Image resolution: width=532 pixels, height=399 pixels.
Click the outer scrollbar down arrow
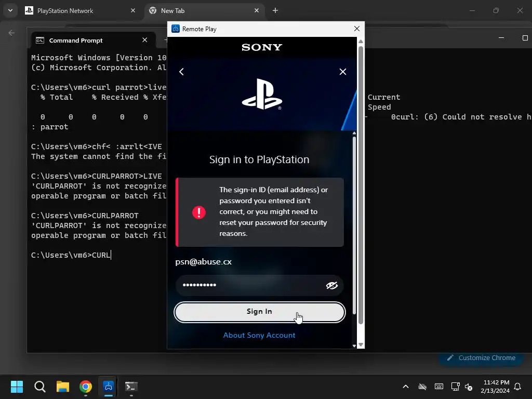361,345
